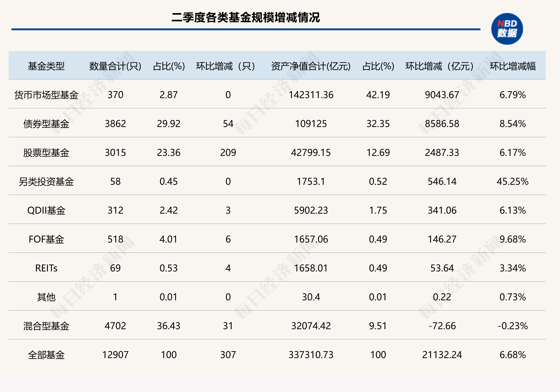Click the chart title 二季度各类基金规模增减情况
This screenshot has height=392, width=560.
point(246,18)
